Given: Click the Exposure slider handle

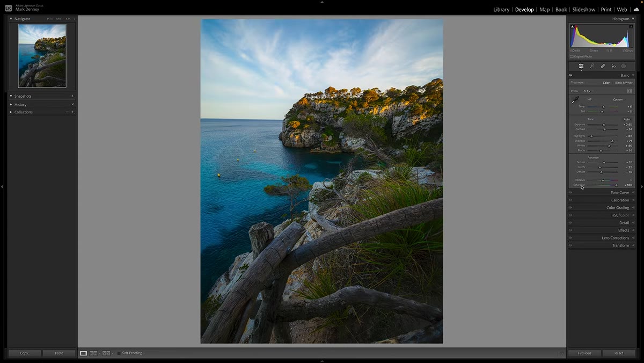Looking at the screenshot, I should (x=605, y=125).
